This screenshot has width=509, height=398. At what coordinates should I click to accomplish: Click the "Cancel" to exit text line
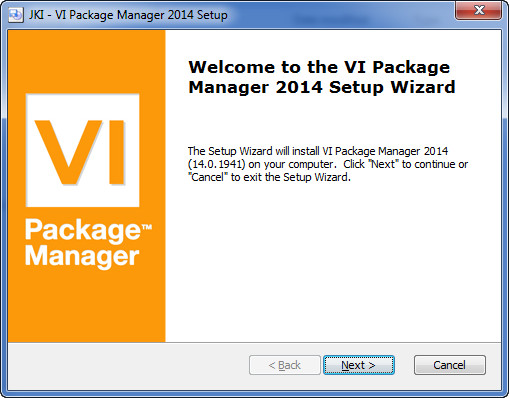point(269,177)
